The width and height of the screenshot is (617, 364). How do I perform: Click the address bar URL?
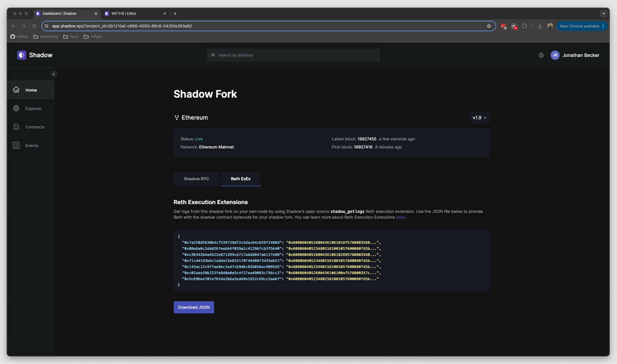coord(122,26)
